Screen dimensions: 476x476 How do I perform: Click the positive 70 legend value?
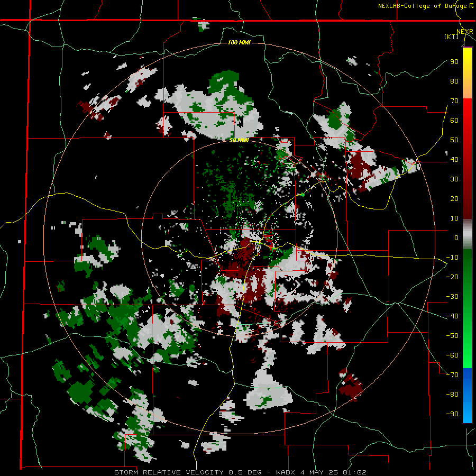tap(454, 101)
